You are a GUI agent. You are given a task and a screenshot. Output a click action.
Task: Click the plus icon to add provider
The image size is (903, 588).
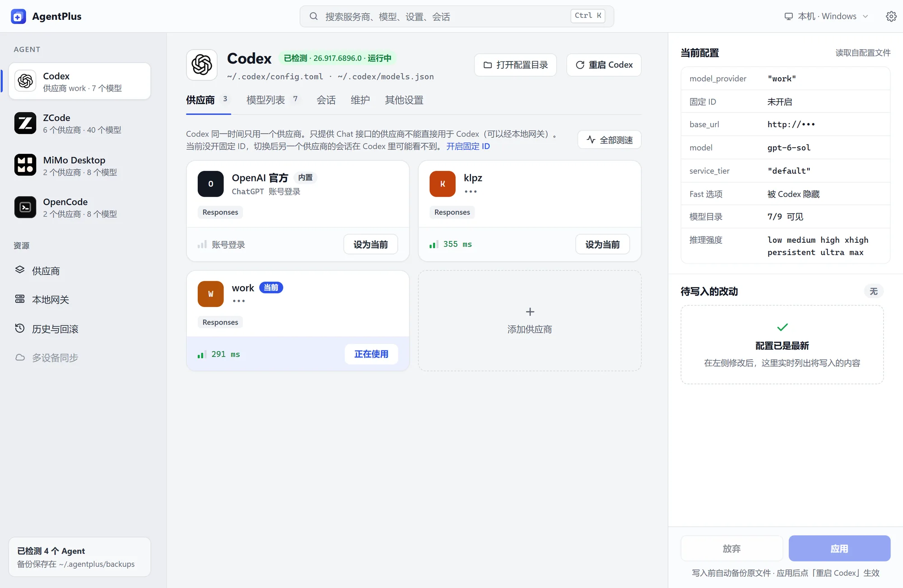[530, 312]
